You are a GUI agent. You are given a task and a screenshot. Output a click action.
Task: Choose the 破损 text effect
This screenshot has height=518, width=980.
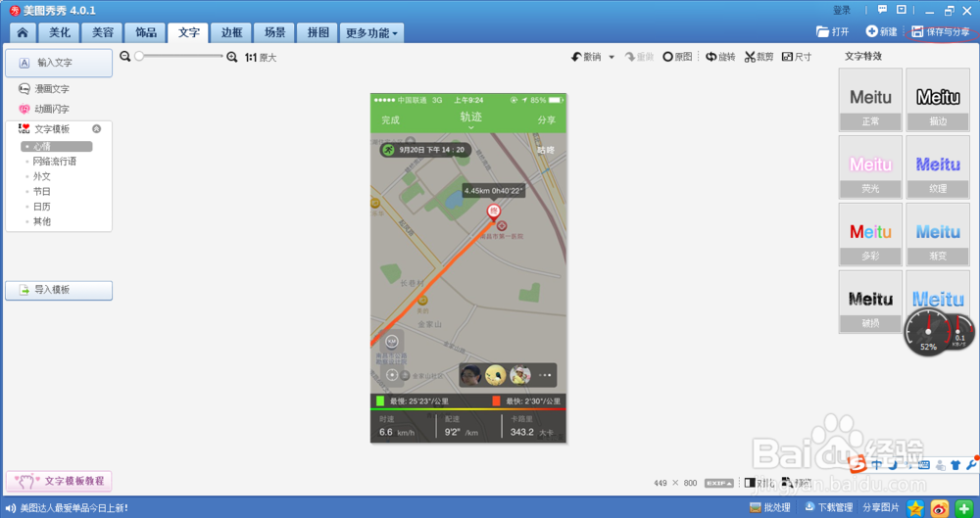(x=870, y=302)
